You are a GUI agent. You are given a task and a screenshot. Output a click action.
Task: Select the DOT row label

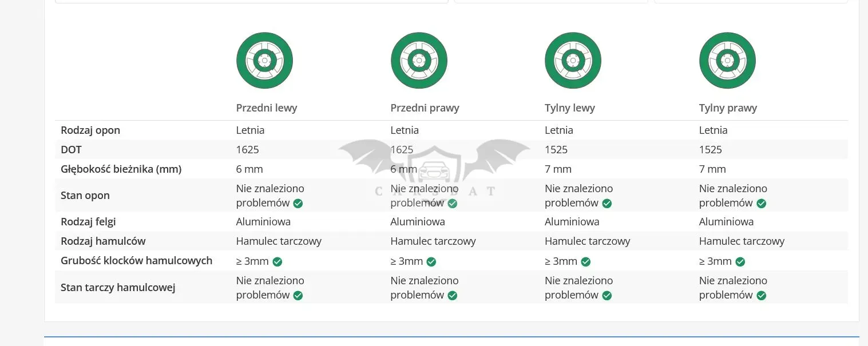(71, 150)
